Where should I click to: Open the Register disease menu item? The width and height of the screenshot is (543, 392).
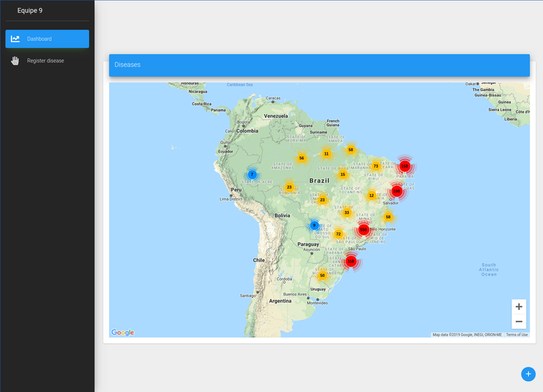[x=45, y=61]
